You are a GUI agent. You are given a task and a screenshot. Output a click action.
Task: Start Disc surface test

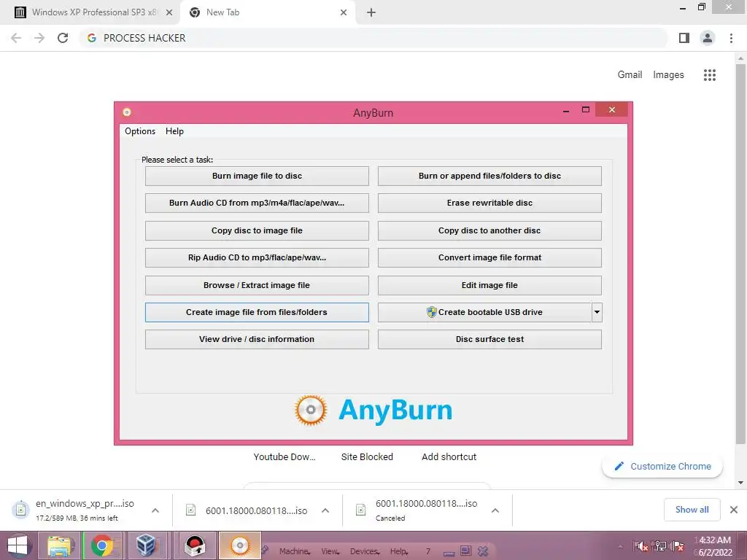[489, 340]
